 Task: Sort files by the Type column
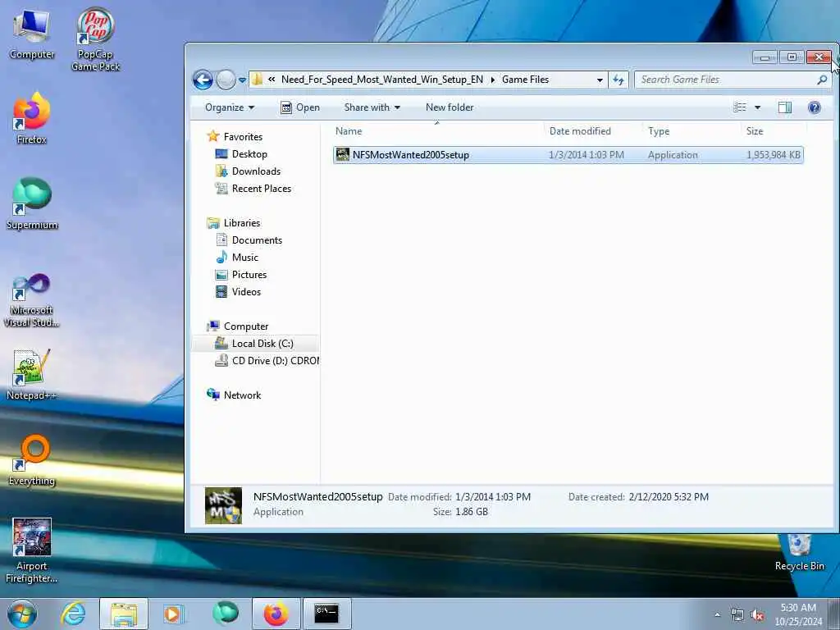point(692,131)
